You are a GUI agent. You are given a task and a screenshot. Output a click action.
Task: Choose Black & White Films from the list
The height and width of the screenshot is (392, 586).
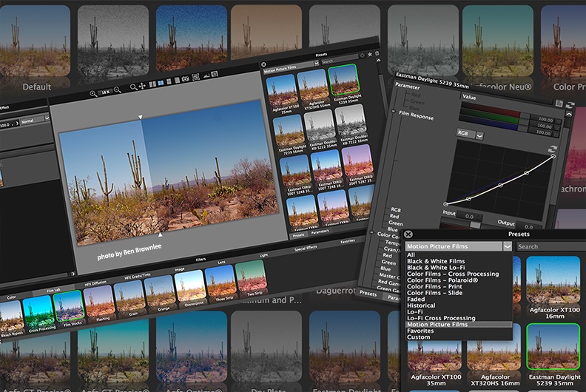coord(435,261)
